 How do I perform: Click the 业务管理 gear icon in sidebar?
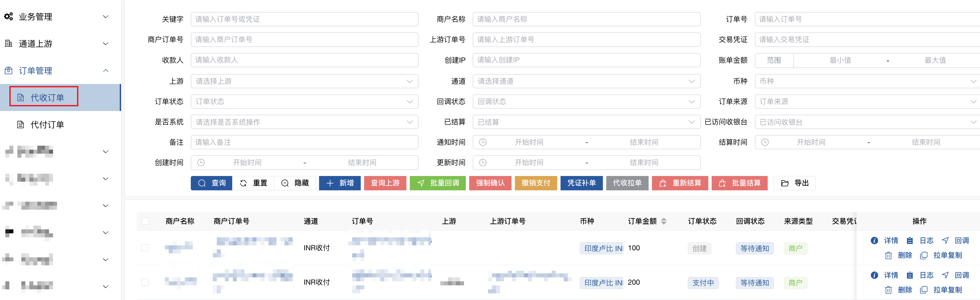point(8,17)
